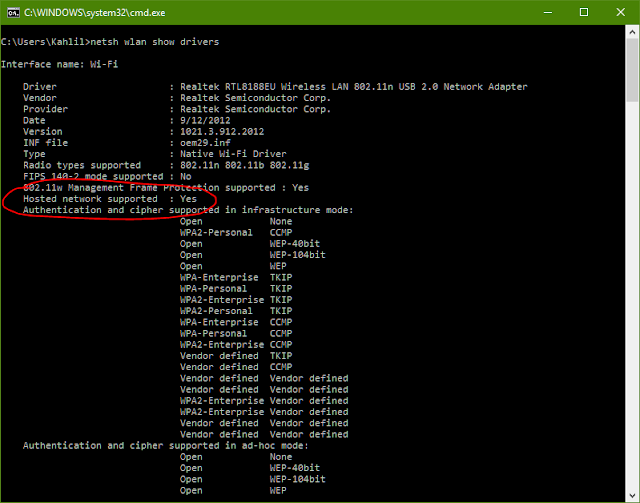
Task: Click the type value 'Native Wi-Fi Driver'
Action: [x=233, y=154]
